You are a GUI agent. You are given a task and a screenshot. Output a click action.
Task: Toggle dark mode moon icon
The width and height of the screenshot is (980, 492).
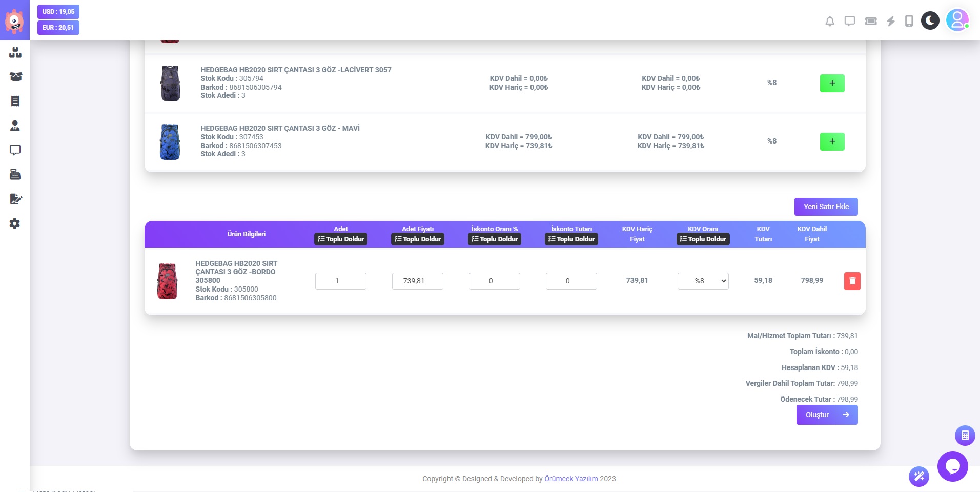(x=930, y=20)
